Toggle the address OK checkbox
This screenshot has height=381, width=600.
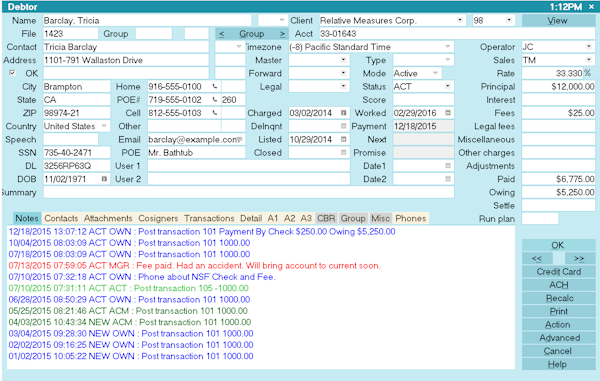point(12,73)
